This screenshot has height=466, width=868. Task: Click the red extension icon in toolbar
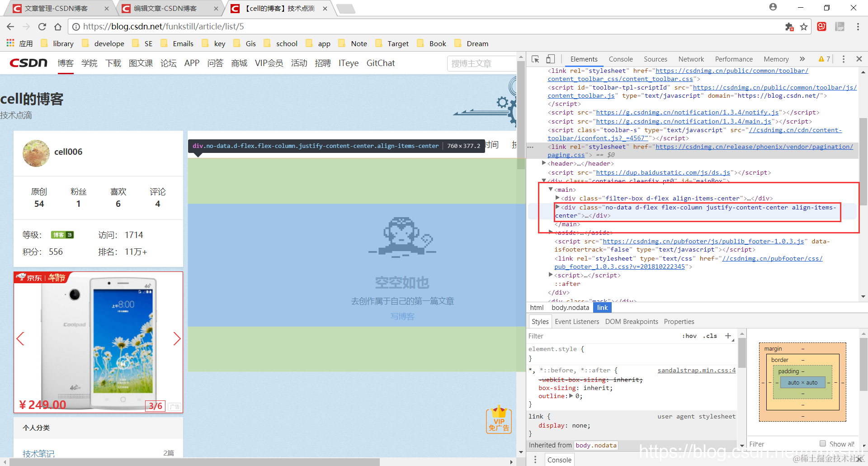click(822, 27)
